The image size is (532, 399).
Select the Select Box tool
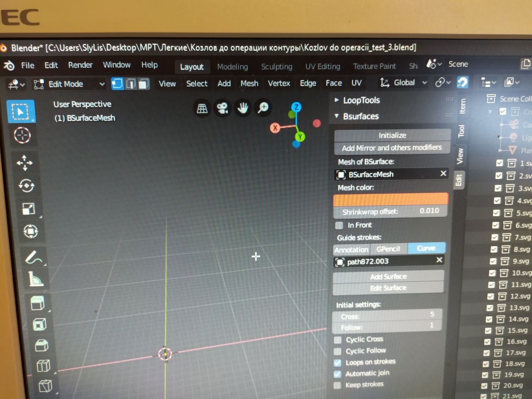click(21, 111)
